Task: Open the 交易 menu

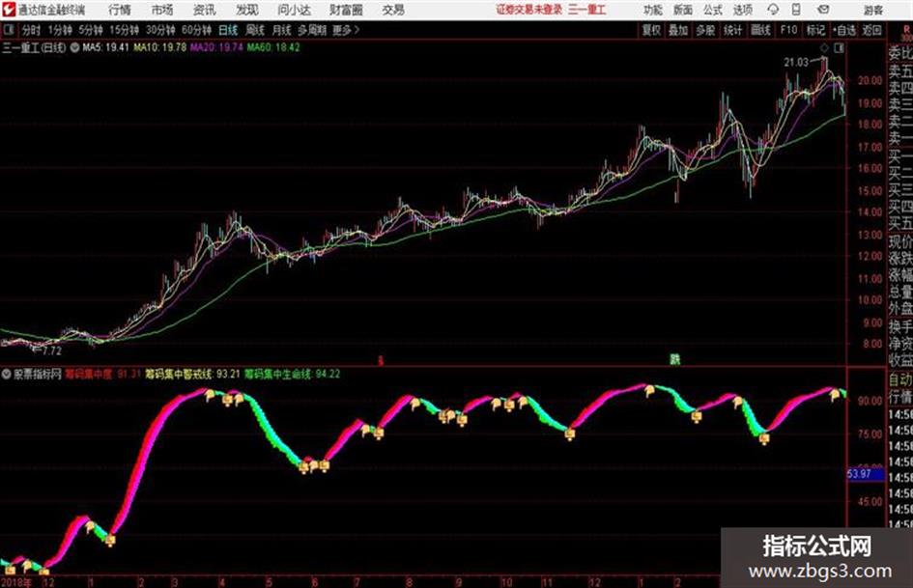Action: coord(393,10)
